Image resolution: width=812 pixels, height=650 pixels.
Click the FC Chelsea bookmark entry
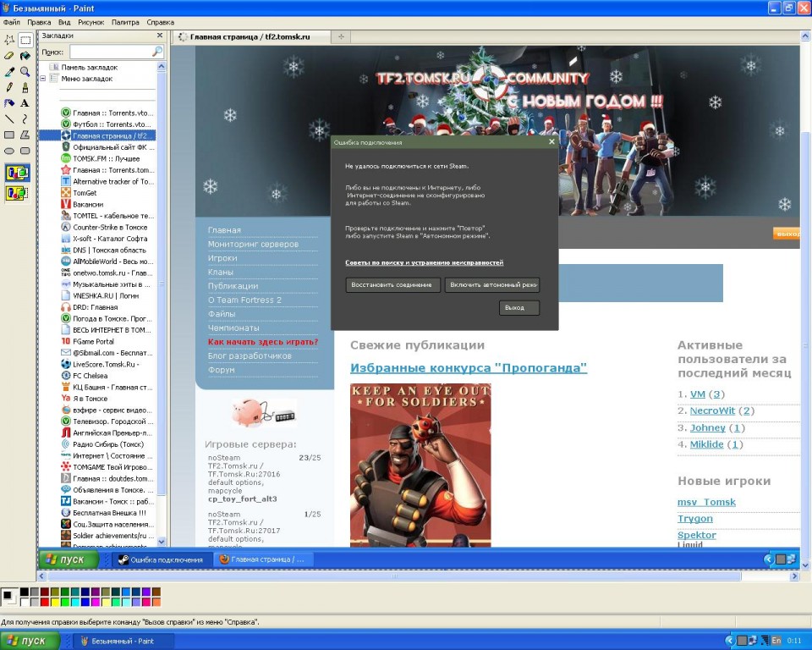coord(91,376)
